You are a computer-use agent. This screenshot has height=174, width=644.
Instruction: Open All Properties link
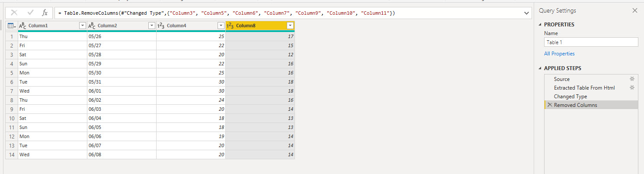pos(559,54)
